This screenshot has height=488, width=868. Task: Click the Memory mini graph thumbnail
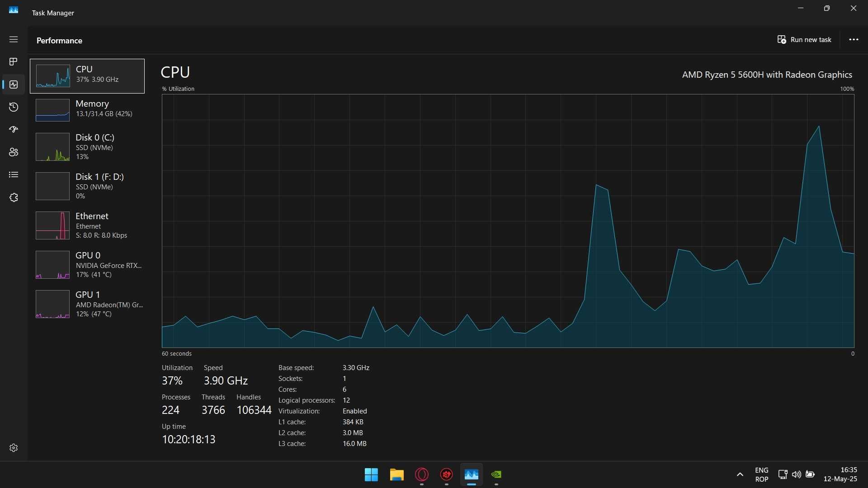pos(52,110)
